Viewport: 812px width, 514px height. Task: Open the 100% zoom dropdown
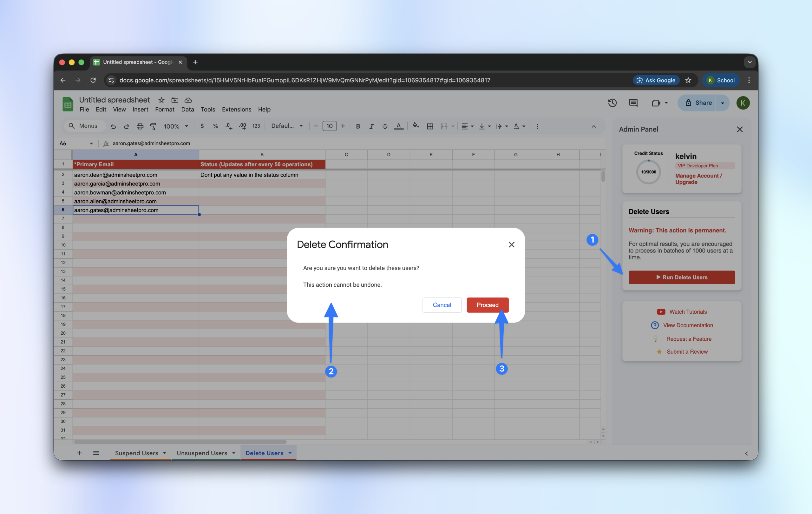click(176, 126)
